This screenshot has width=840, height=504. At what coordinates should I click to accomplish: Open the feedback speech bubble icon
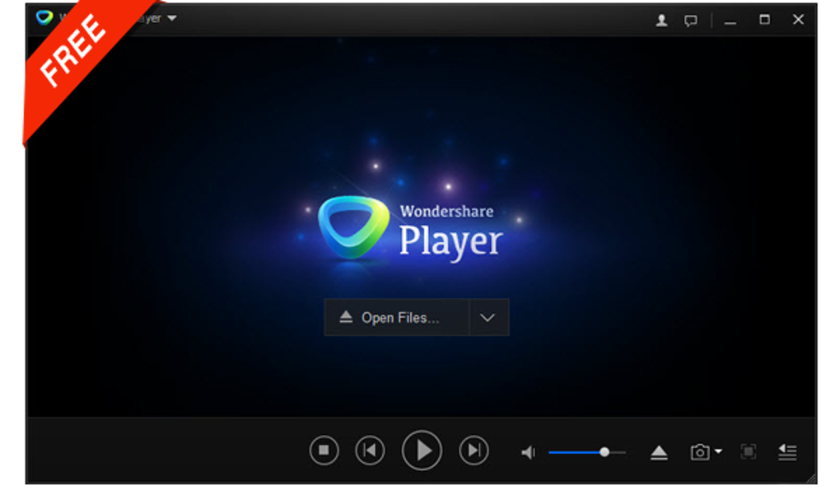coord(691,21)
